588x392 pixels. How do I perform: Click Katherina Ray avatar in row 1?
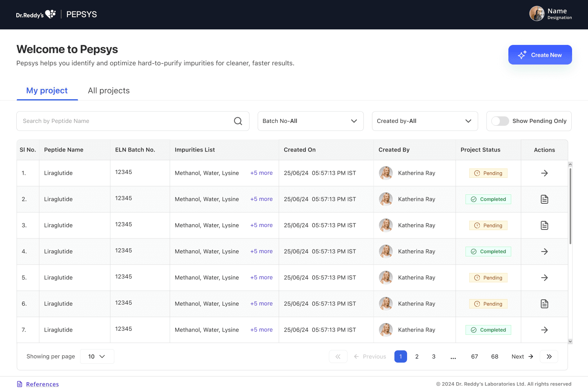(386, 173)
